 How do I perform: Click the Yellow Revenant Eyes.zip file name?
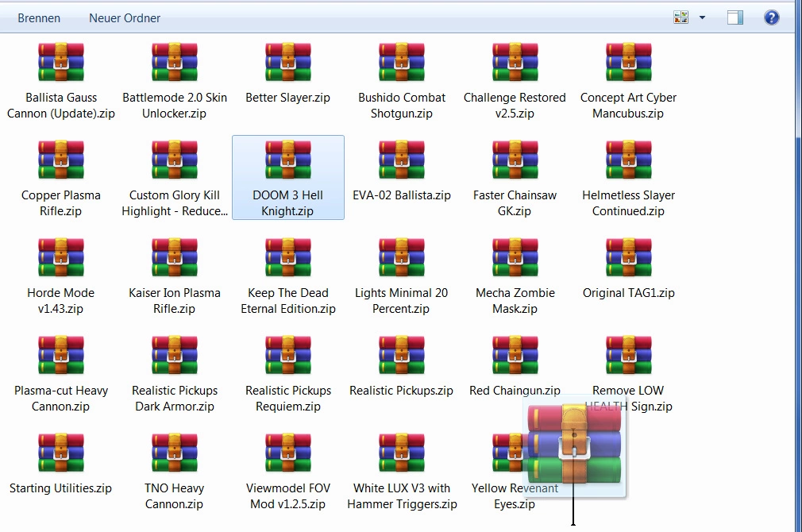point(515,496)
